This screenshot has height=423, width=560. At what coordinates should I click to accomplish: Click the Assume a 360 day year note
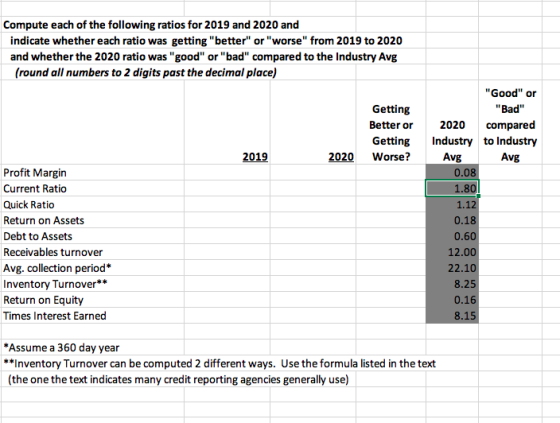pos(61,348)
